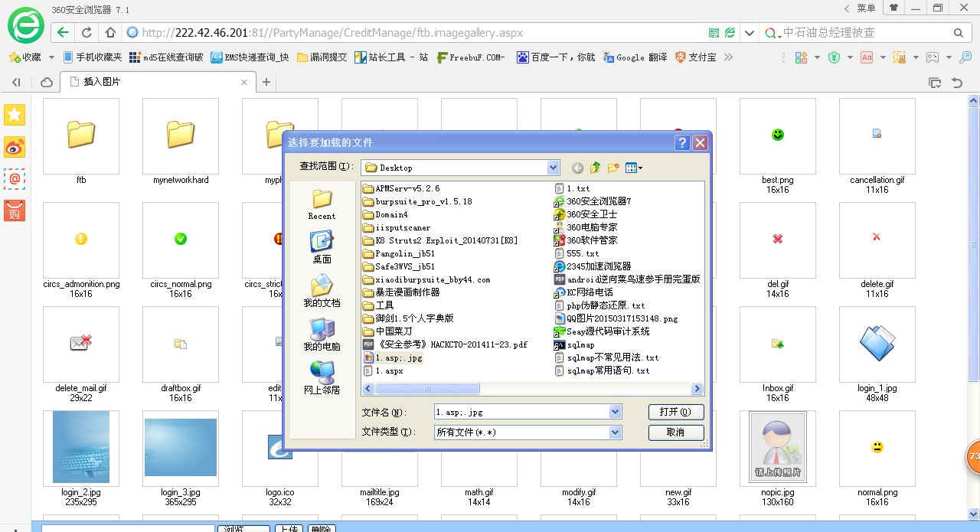
Task: Open the 文件名 dropdown arrow
Action: tap(616, 413)
